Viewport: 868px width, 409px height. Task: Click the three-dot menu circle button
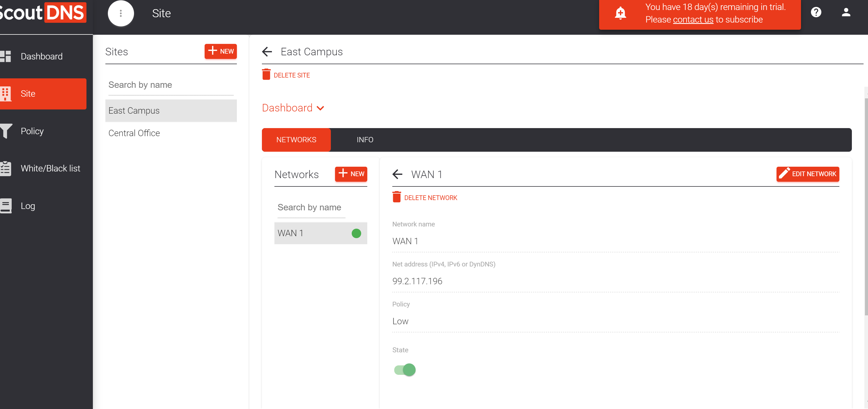coord(121,13)
